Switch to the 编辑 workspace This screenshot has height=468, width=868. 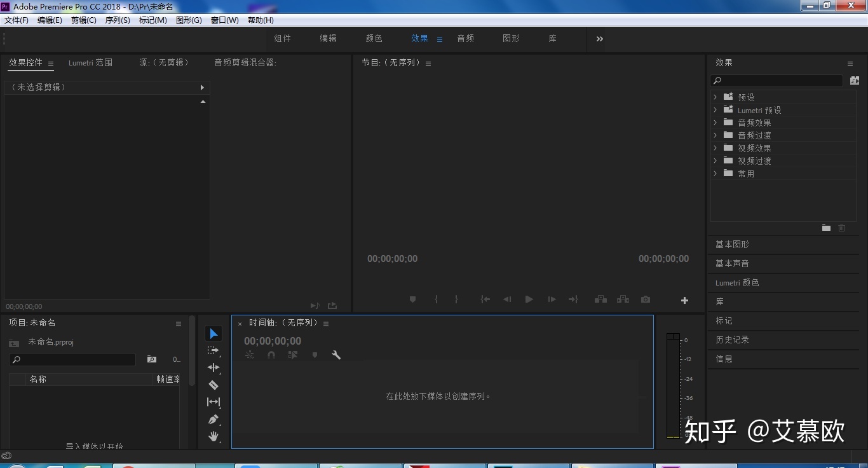[328, 38]
